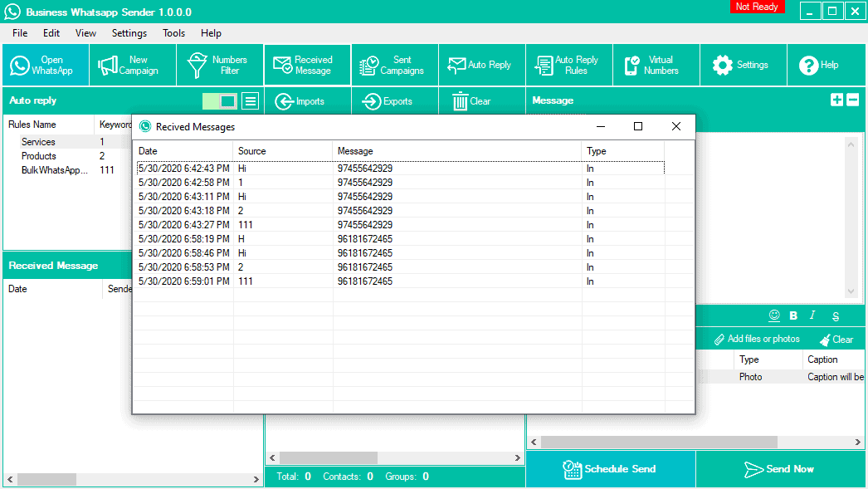Open Auto Reply Rules
Viewport: 868px width, 489px height.
click(569, 66)
